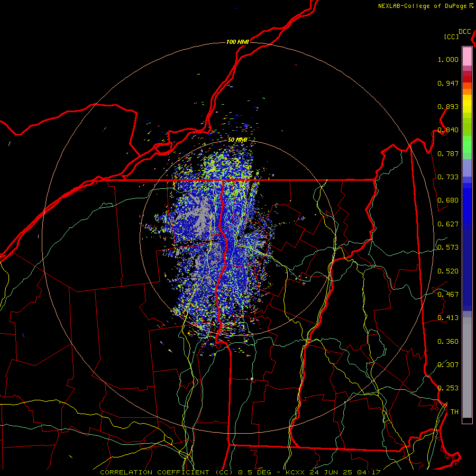Click the red segment of the color bar
Image resolution: width=476 pixels, height=476 pixels.
pos(467,79)
